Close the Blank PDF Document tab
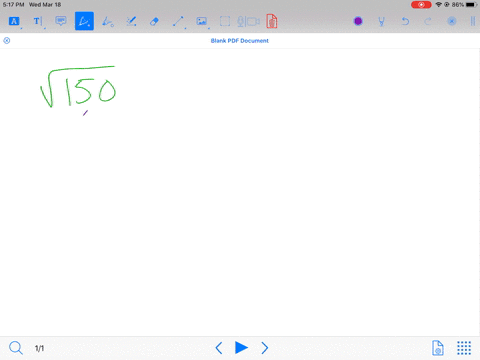The image size is (480, 360). 7,41
